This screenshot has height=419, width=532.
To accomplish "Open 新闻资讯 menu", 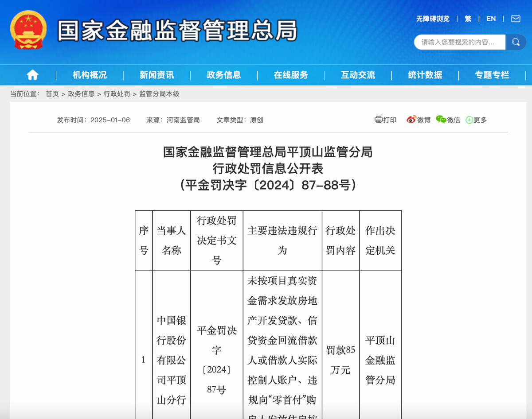I will (x=156, y=75).
